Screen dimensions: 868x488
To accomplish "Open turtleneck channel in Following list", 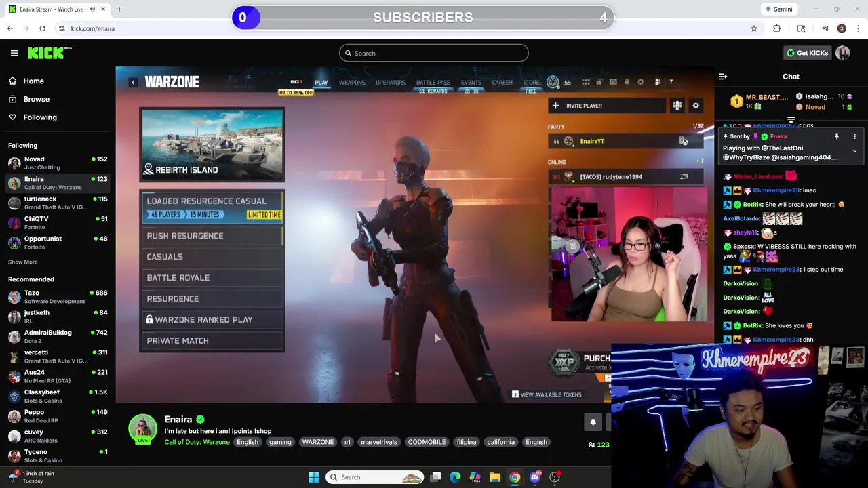I will pos(58,203).
